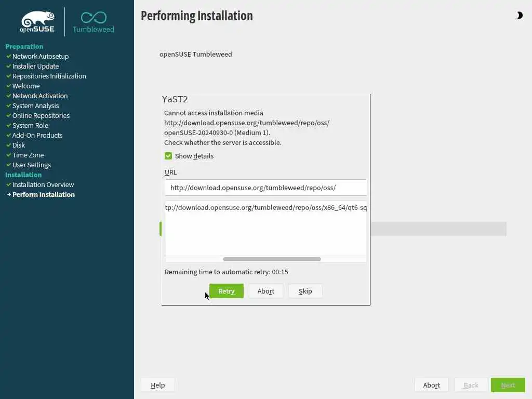Screen dimensions: 532x399
Task: Click the automatic retry countdown text
Action: click(x=227, y=272)
